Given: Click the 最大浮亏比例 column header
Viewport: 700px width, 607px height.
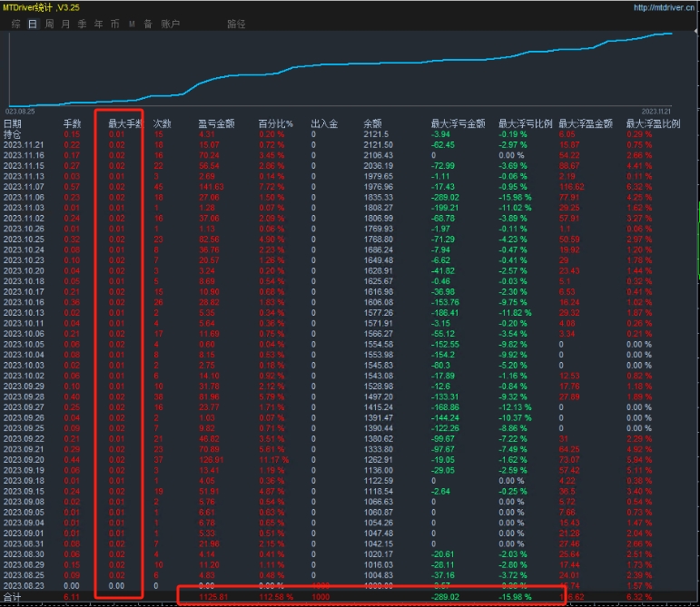Looking at the screenshot, I should tap(526, 124).
